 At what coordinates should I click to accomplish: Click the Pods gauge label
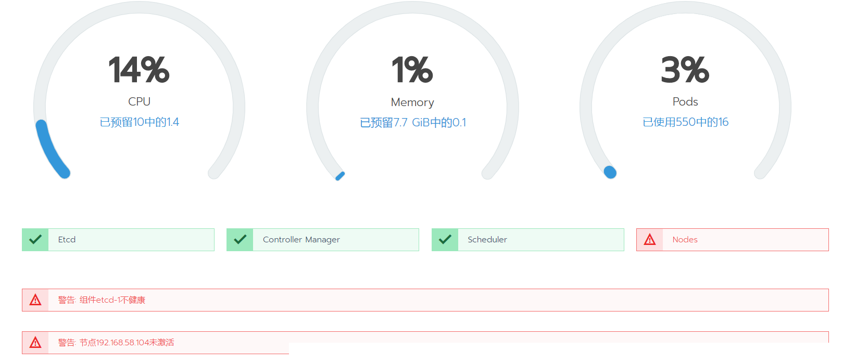coord(685,101)
